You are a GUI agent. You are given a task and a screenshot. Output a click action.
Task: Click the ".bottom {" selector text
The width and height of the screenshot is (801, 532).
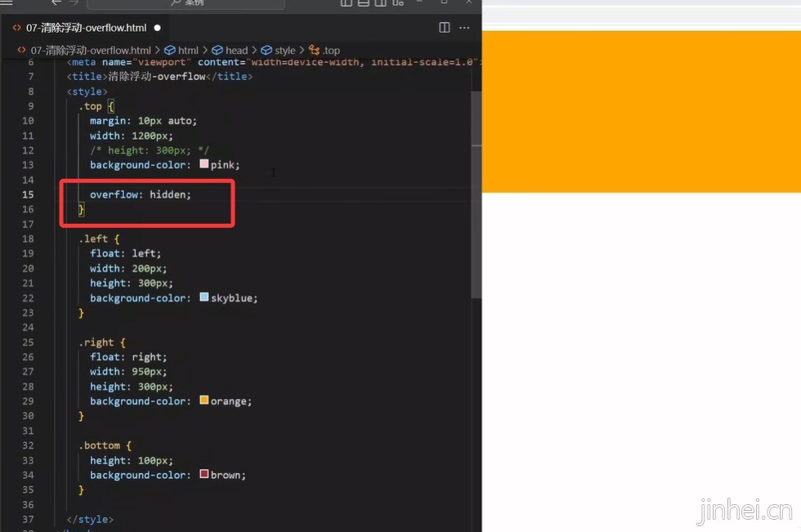pos(105,445)
